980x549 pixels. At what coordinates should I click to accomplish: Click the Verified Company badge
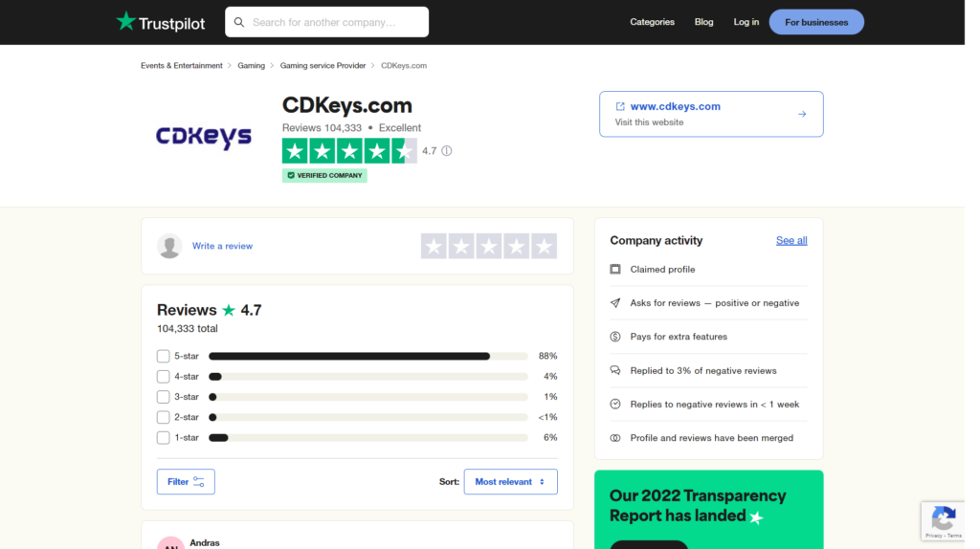pyautogui.click(x=324, y=175)
